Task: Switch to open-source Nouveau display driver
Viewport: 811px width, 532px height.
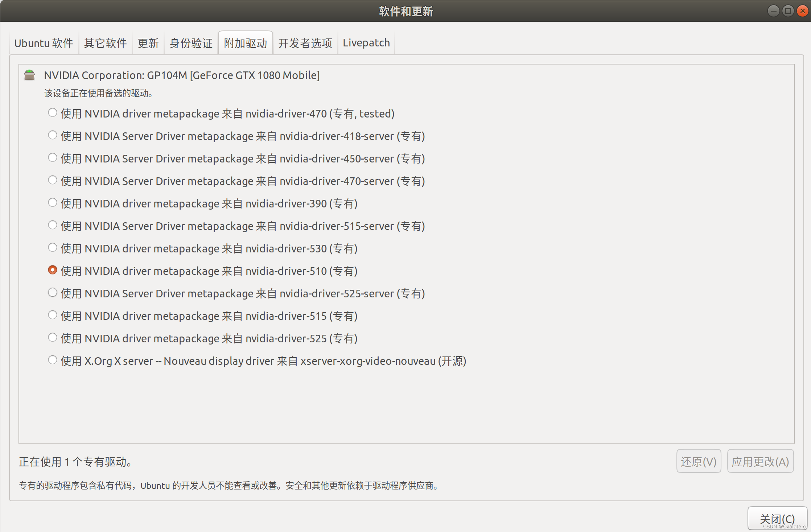Action: point(53,360)
